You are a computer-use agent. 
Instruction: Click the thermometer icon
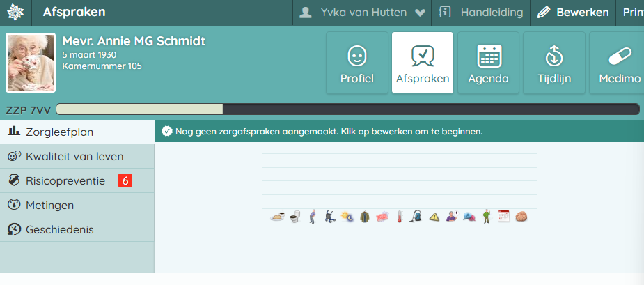pos(400,217)
